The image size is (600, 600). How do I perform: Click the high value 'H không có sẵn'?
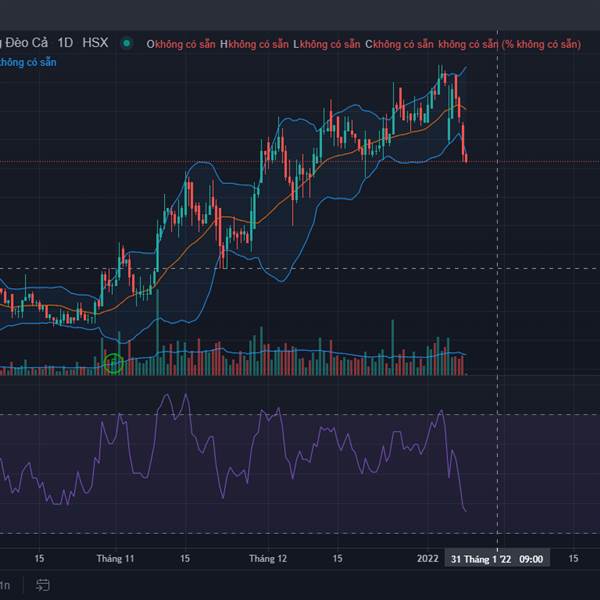coord(254,44)
